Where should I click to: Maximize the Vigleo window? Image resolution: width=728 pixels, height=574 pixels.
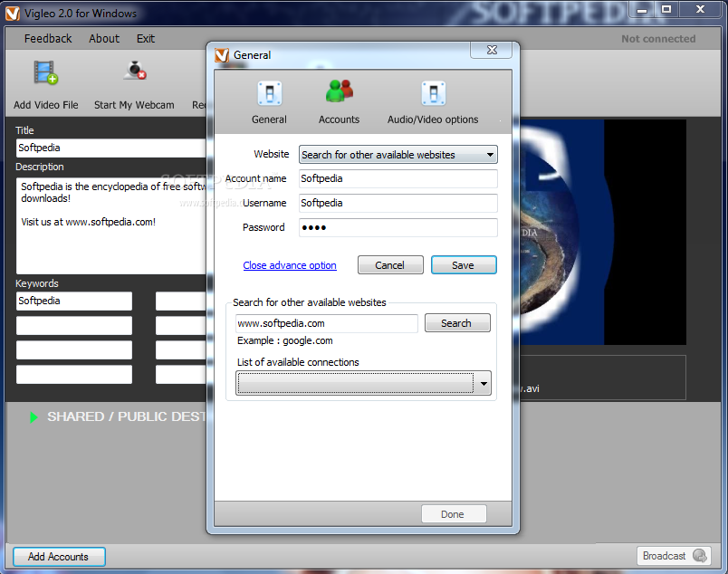(x=666, y=11)
